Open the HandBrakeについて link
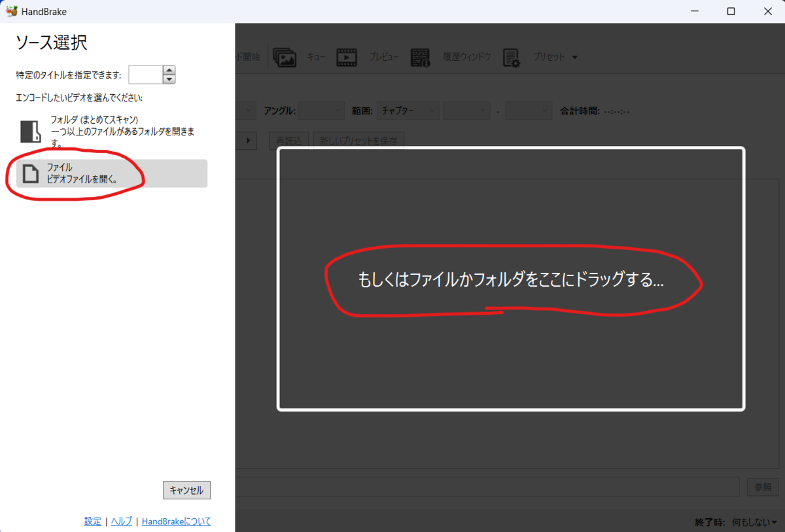Viewport: 785px width, 532px height. pos(176,521)
